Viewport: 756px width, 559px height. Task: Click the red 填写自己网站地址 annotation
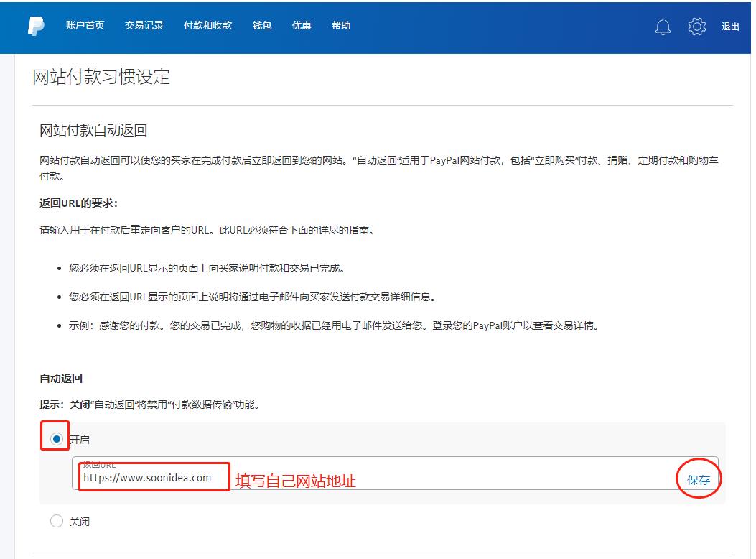pyautogui.click(x=296, y=481)
